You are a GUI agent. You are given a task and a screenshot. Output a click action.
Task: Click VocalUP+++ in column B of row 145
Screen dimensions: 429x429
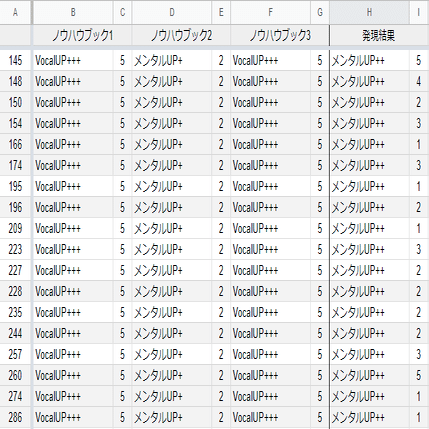click(x=73, y=60)
